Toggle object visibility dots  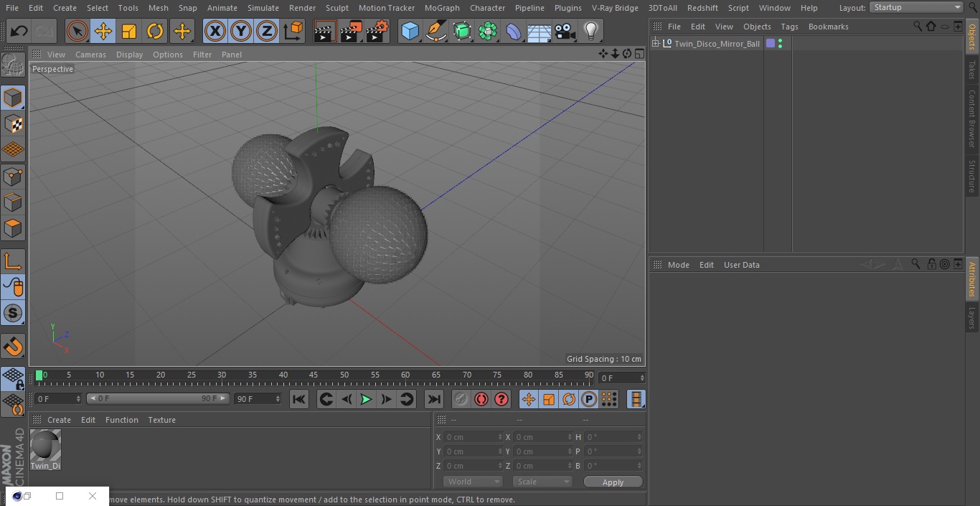click(x=780, y=44)
